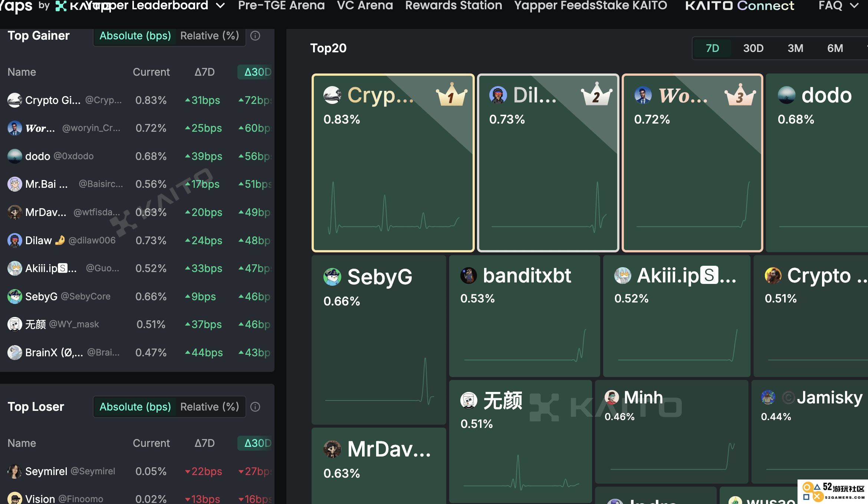
Task: Open the @0xdodo handle link
Action: coord(74,156)
